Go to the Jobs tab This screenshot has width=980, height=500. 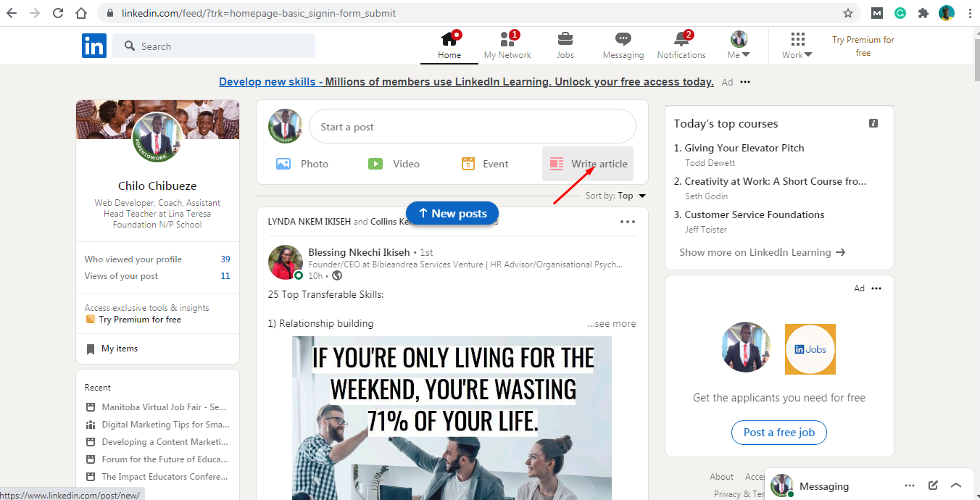565,46
